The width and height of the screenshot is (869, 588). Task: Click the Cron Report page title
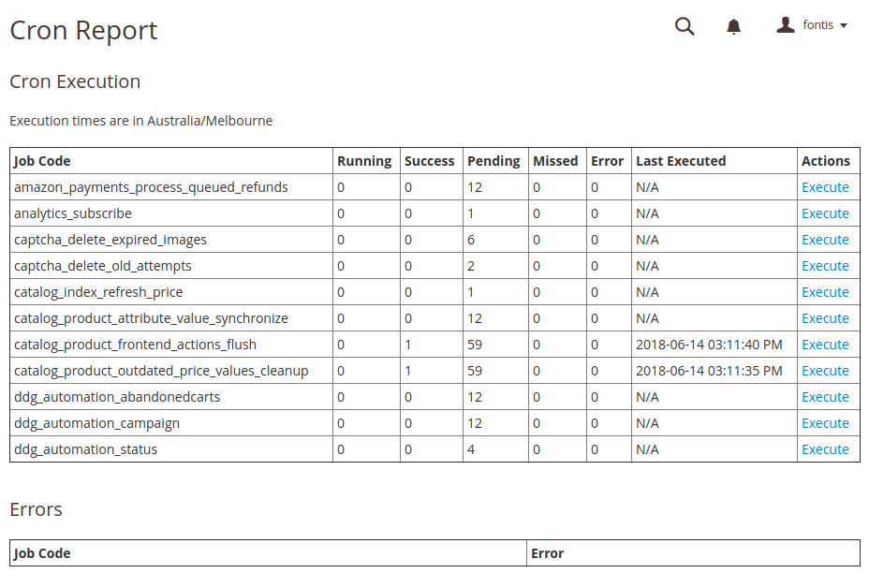(83, 30)
